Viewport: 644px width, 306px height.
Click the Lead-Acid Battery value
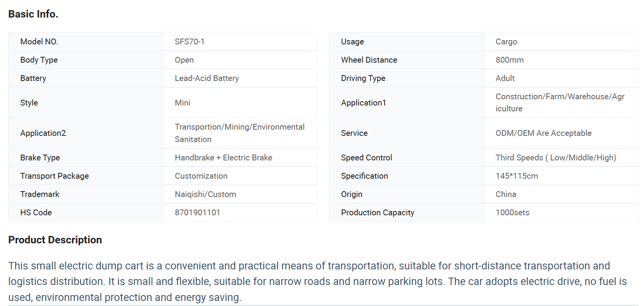[x=206, y=78]
